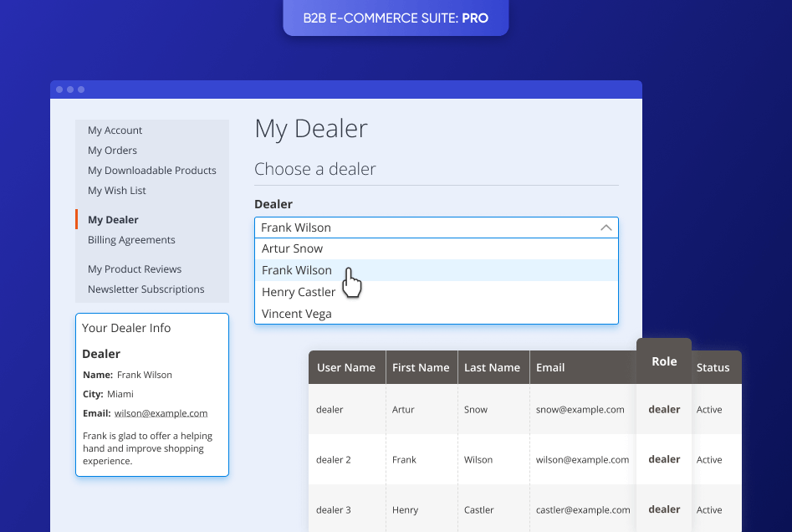The width and height of the screenshot is (792, 532).
Task: Open My Downloadable Products section
Action: tap(152, 170)
